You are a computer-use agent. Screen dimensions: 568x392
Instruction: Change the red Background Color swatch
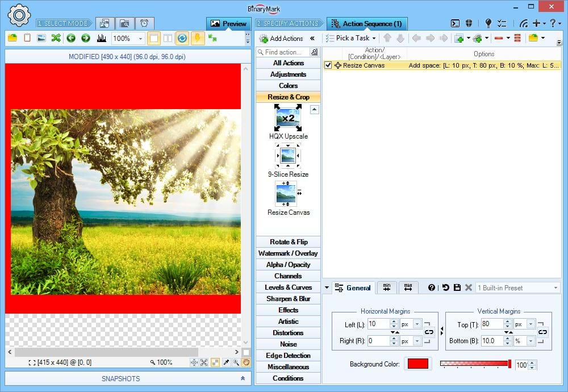417,365
